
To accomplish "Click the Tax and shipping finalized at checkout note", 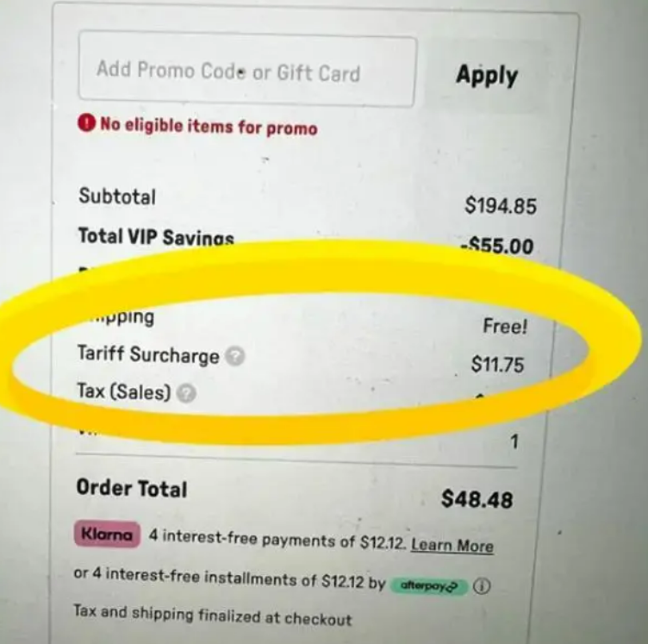I will point(213,615).
